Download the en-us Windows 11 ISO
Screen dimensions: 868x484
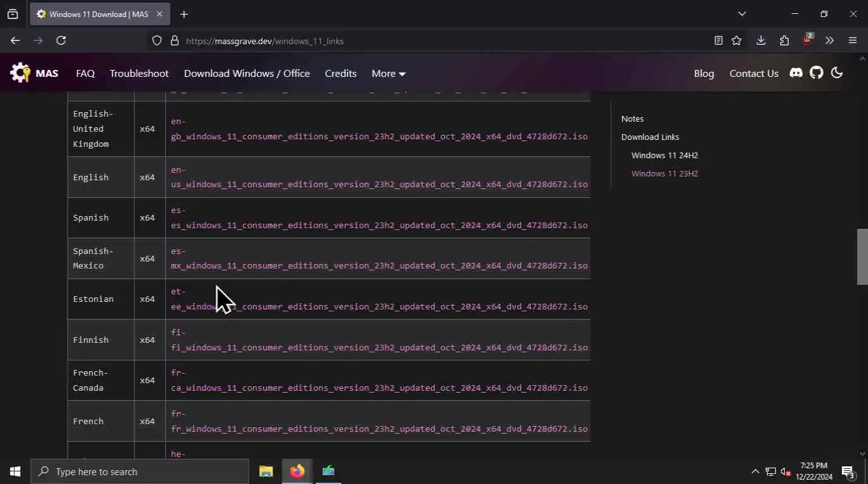pos(379,177)
